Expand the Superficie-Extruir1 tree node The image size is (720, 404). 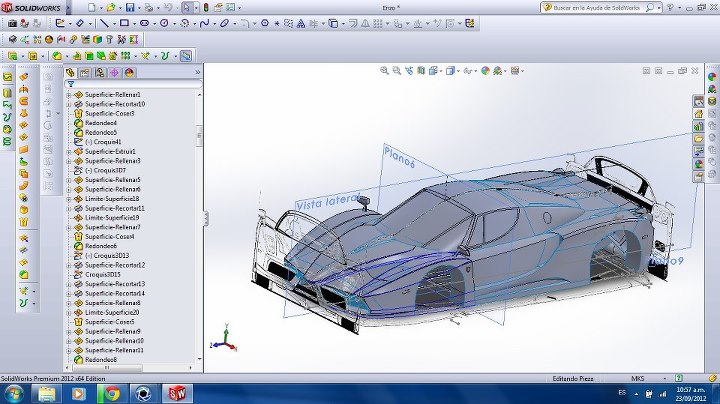69,152
